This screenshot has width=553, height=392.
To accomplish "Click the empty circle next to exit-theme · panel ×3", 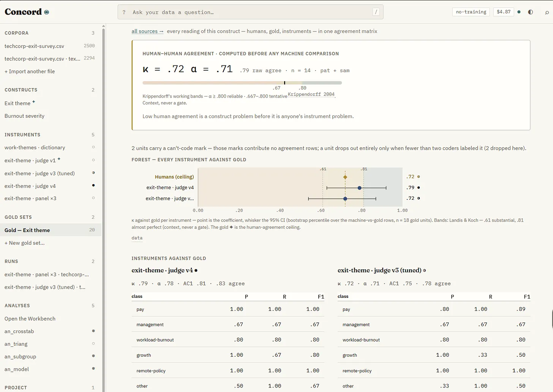I will pos(93,198).
